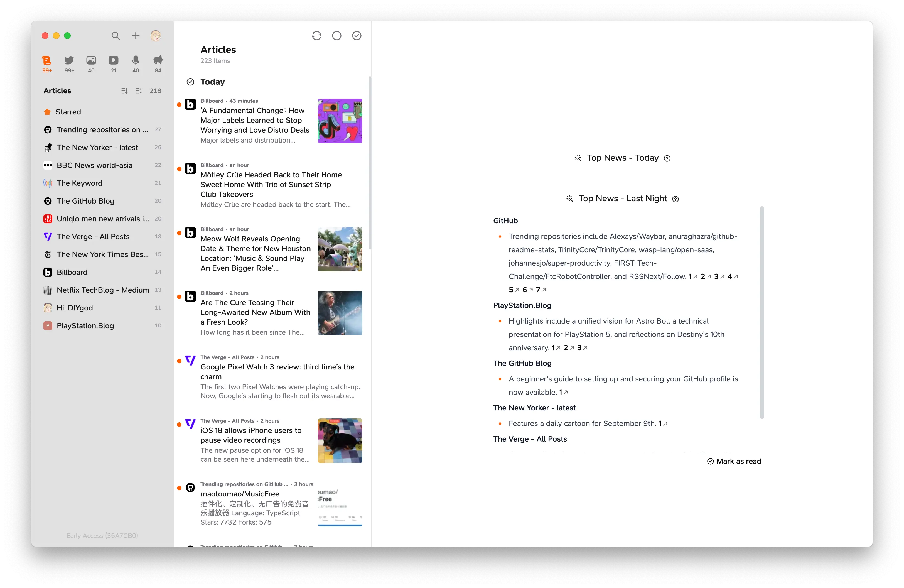This screenshot has height=588, width=904.
Task: Open the reference link 1 under PlayStation.Blog
Action: pyautogui.click(x=556, y=347)
